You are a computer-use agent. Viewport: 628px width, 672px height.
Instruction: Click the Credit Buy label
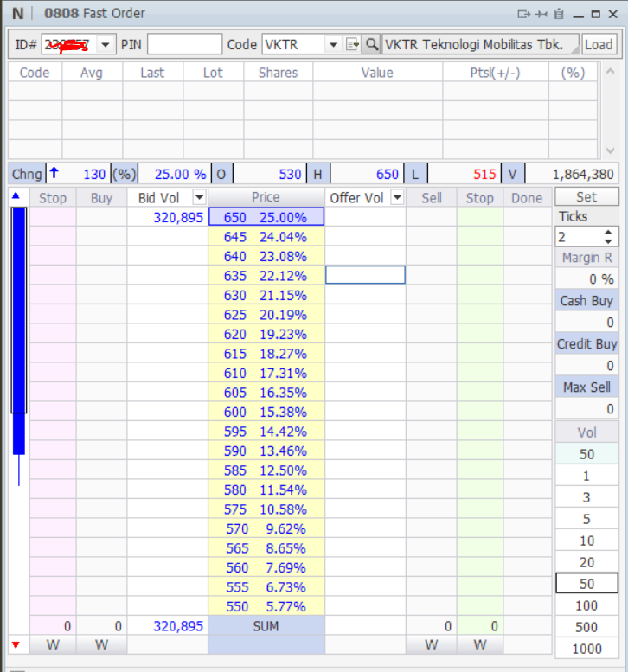586,343
